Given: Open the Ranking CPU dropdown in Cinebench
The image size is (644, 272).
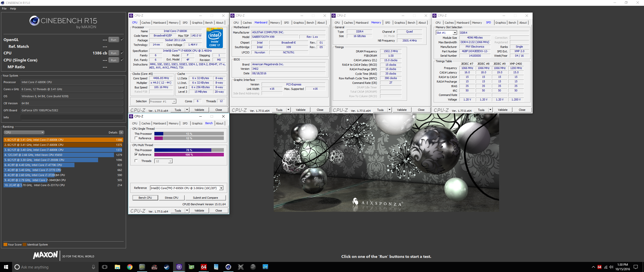Looking at the screenshot, I should [24, 132].
